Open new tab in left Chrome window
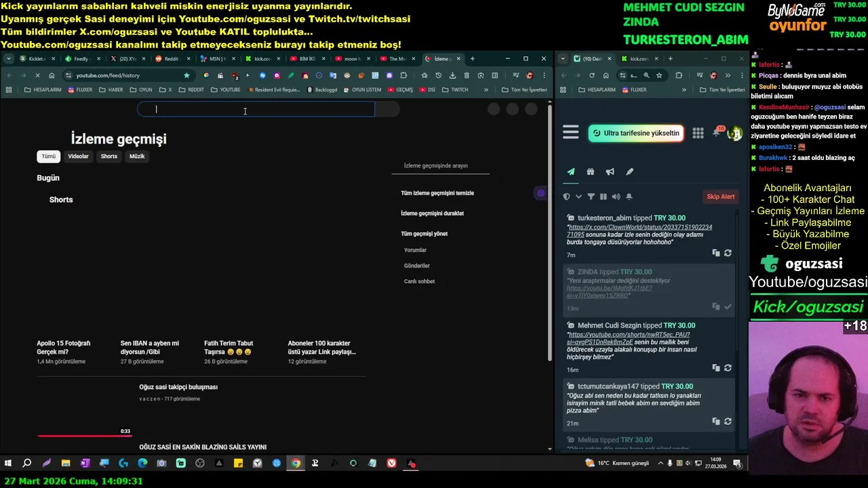The height and width of the screenshot is (488, 868). tap(473, 59)
